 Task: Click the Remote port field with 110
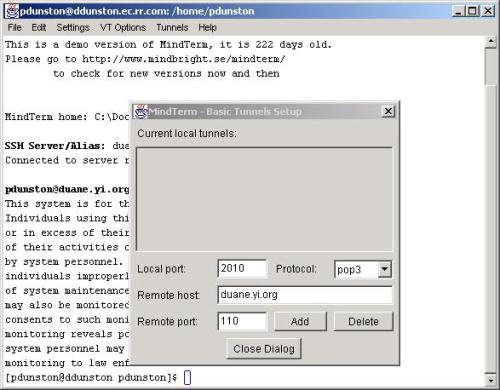coord(242,321)
